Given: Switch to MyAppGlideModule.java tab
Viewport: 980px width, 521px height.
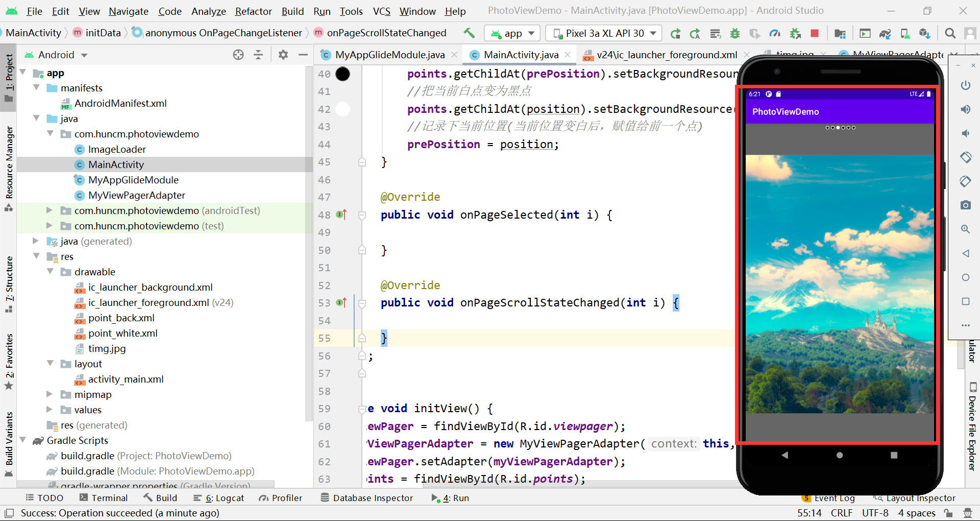Looking at the screenshot, I should click(x=389, y=55).
